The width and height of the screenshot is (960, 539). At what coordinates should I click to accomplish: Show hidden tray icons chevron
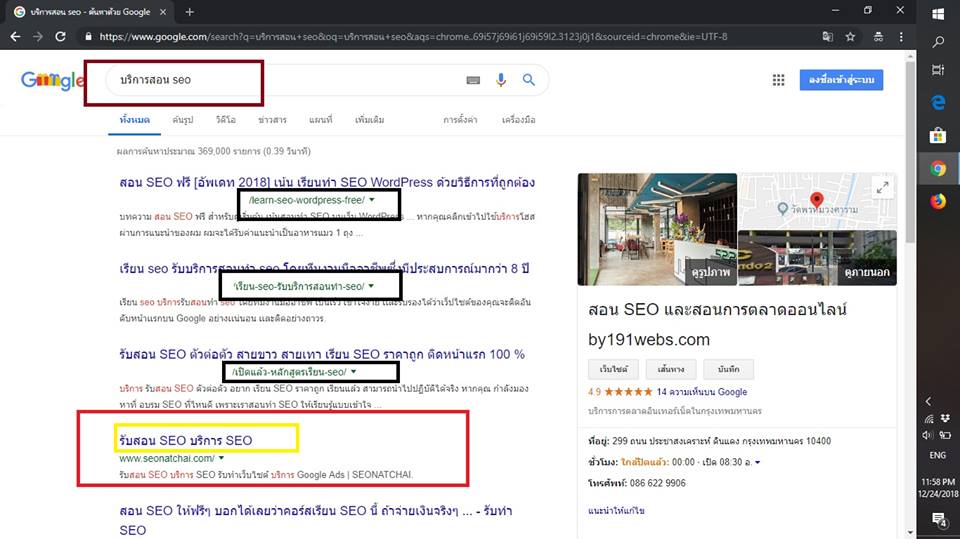tap(929, 401)
